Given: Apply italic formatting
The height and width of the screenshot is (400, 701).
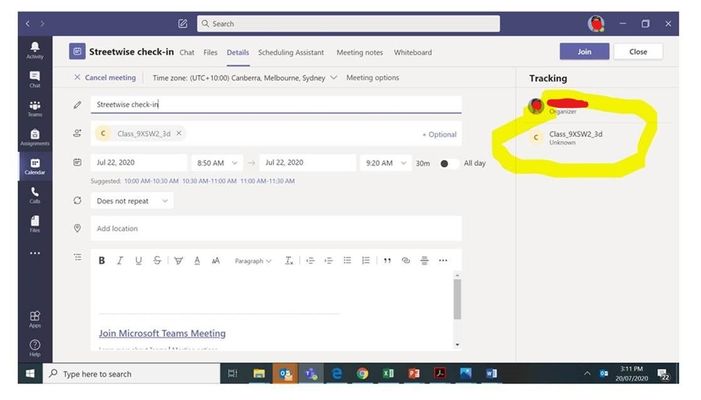Looking at the screenshot, I should (120, 261).
